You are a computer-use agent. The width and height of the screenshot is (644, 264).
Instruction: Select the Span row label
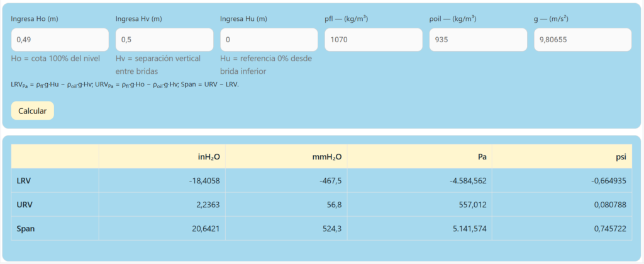click(x=26, y=229)
